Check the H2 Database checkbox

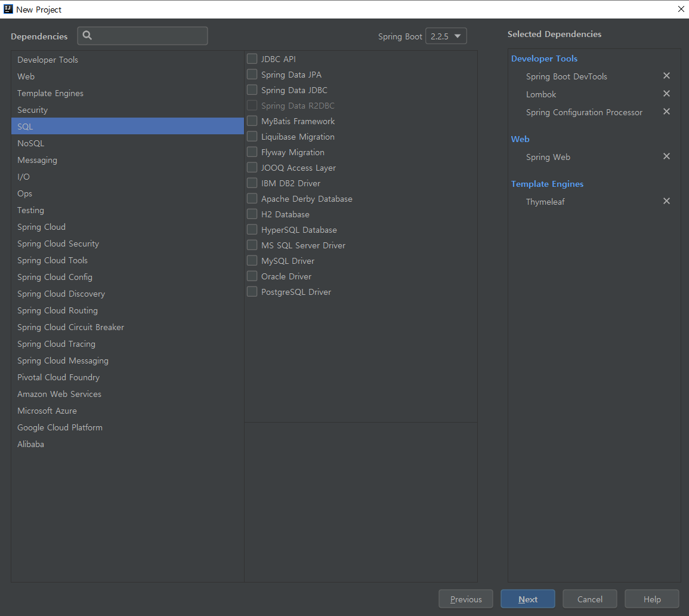252,214
